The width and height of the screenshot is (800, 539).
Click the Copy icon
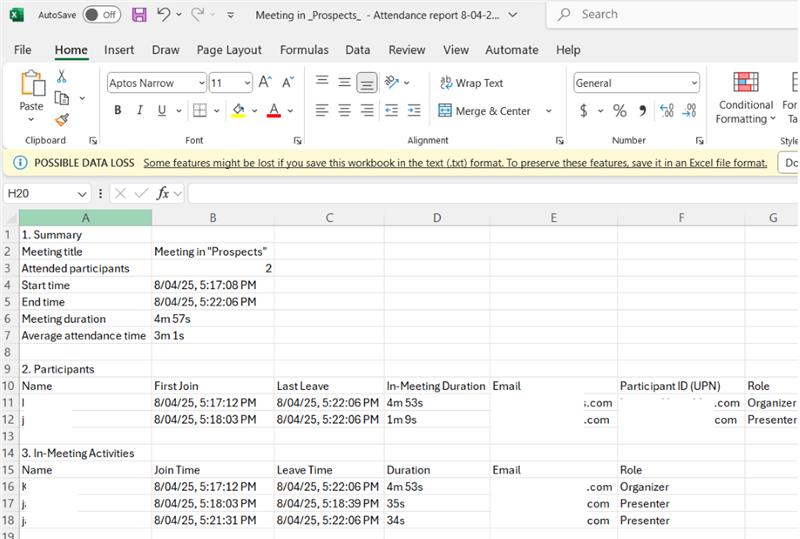62,97
